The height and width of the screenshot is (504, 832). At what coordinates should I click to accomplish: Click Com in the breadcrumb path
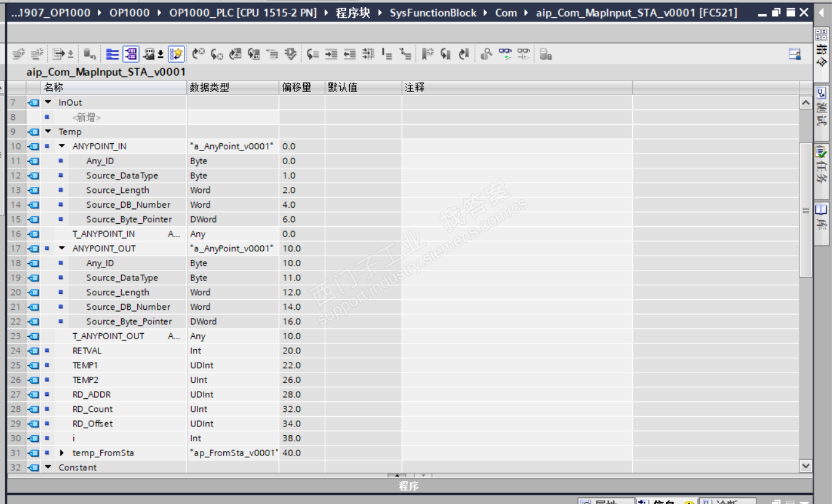(506, 12)
